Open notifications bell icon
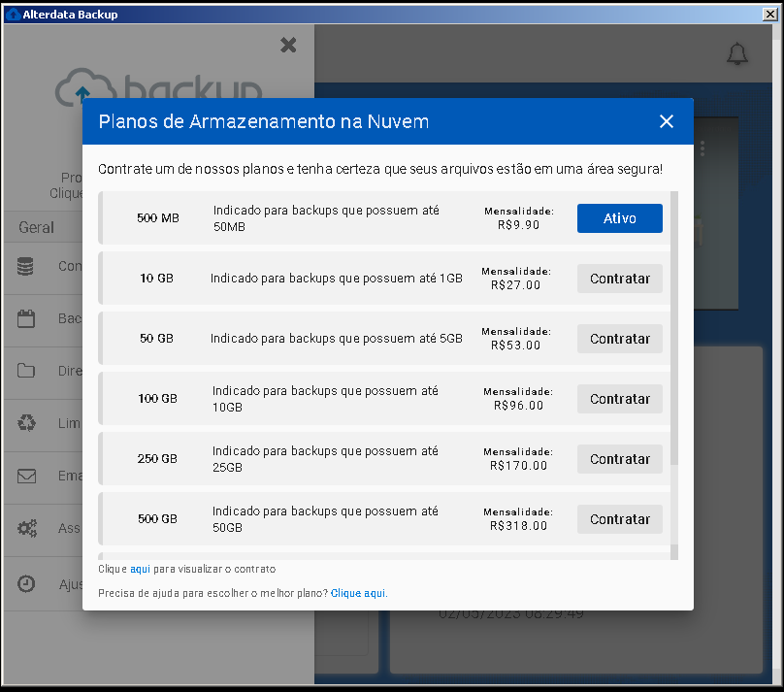This screenshot has height=692, width=784. pos(737,53)
